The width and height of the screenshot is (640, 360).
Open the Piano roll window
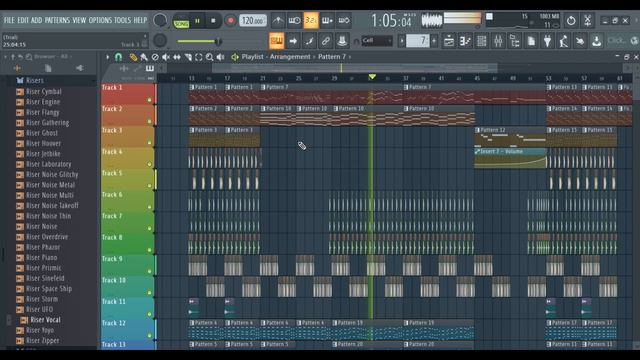[x=465, y=41]
